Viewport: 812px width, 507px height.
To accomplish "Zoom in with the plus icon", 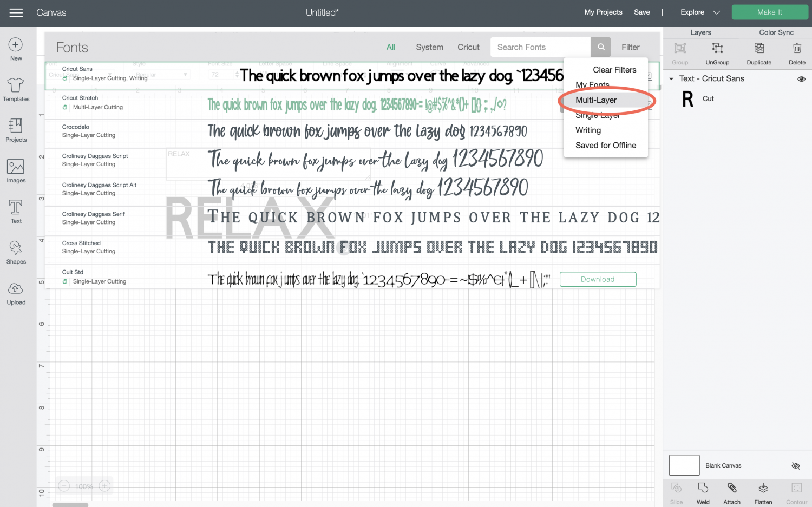I will (x=105, y=486).
